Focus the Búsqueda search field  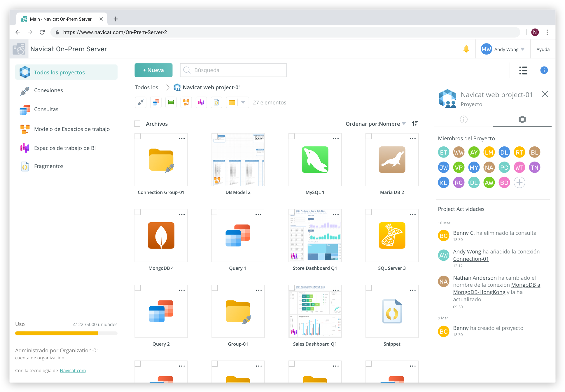233,70
